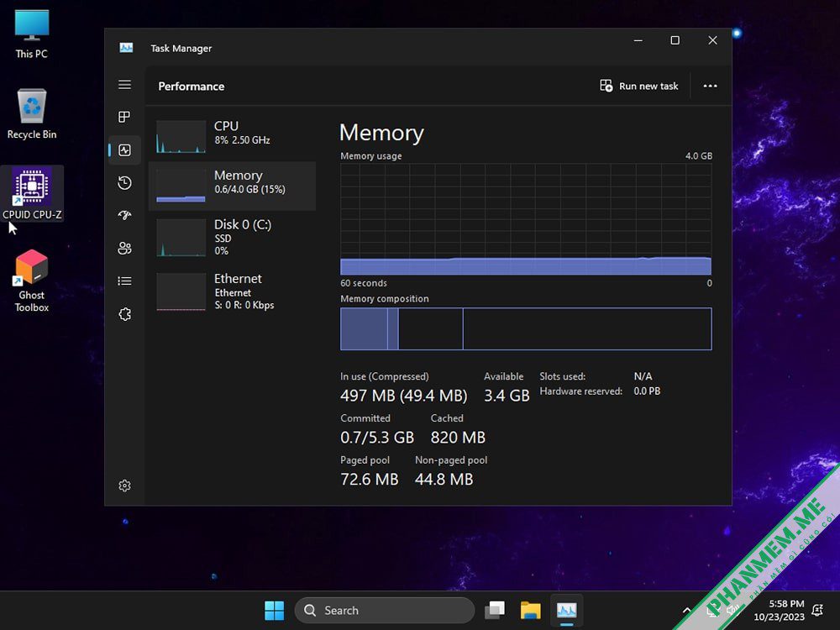Screen dimensions: 840x630
Task: Open the App history page icon
Action: tap(124, 182)
